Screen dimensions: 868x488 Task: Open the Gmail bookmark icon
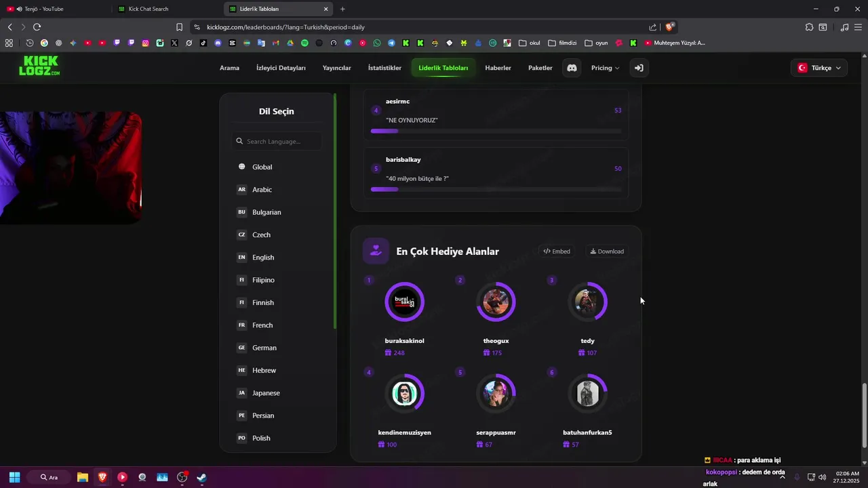275,43
